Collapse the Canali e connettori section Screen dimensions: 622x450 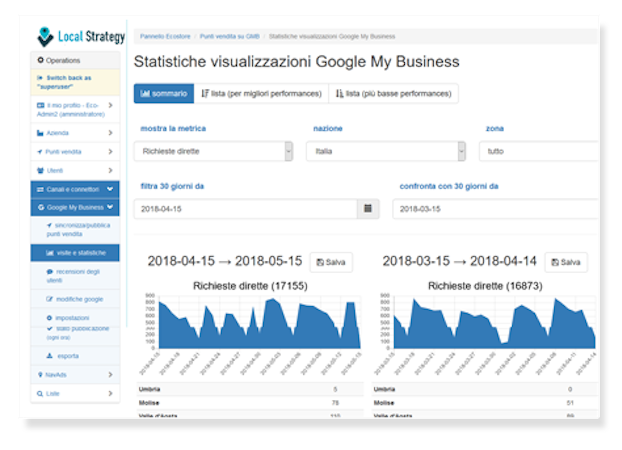75,189
